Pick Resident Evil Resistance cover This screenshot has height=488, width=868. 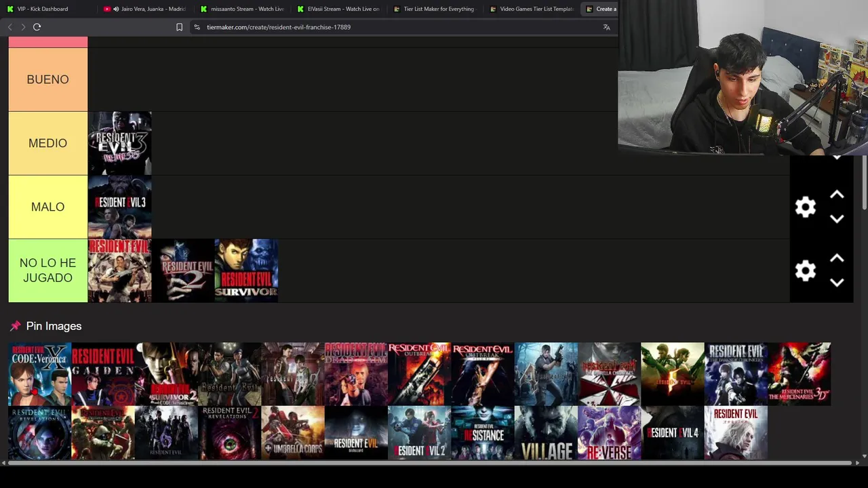pyautogui.click(x=482, y=433)
